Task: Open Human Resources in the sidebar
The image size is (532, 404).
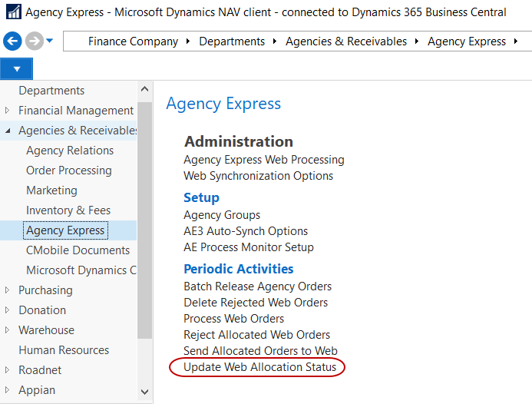Action: click(64, 350)
